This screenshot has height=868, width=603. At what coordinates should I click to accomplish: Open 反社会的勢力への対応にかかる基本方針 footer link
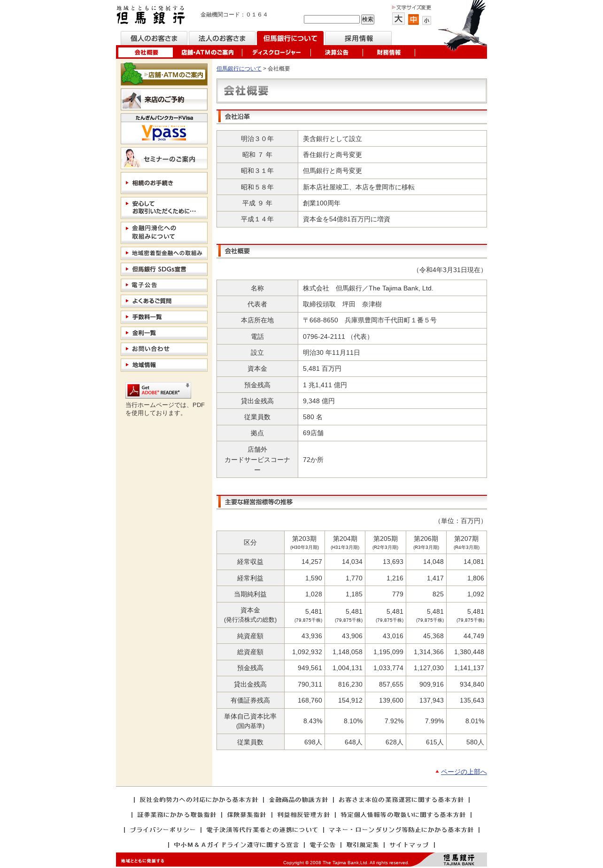(199, 800)
